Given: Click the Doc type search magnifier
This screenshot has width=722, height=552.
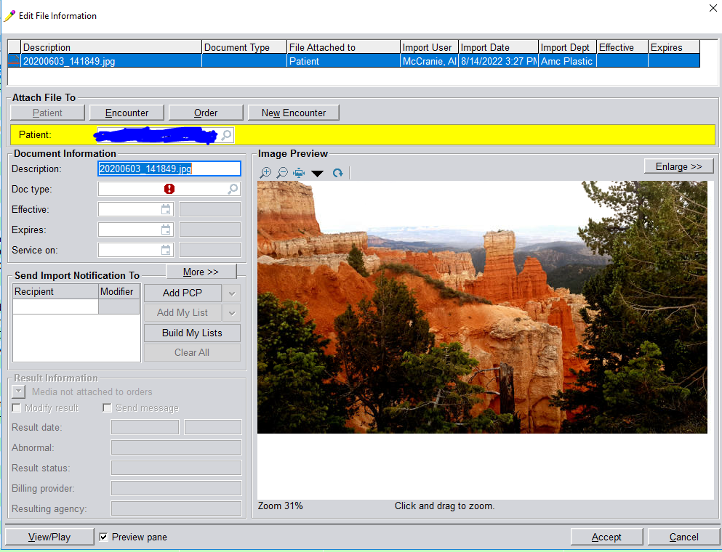Looking at the screenshot, I should pos(233,189).
